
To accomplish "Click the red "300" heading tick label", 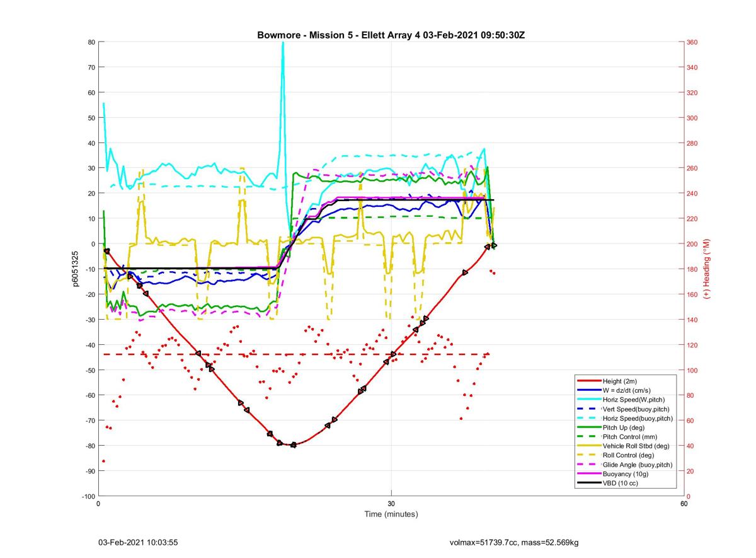I will click(x=692, y=118).
